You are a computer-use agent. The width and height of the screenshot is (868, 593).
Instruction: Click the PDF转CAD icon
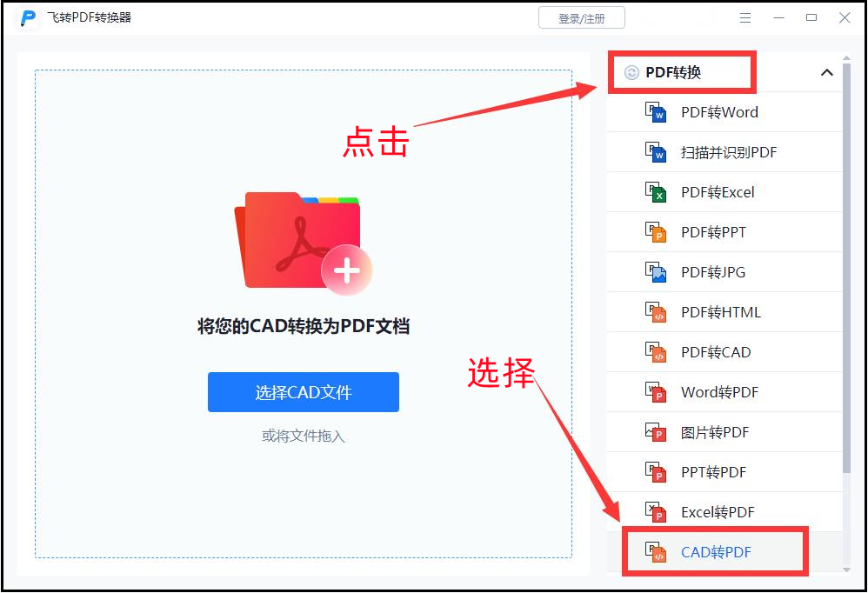[x=656, y=352]
